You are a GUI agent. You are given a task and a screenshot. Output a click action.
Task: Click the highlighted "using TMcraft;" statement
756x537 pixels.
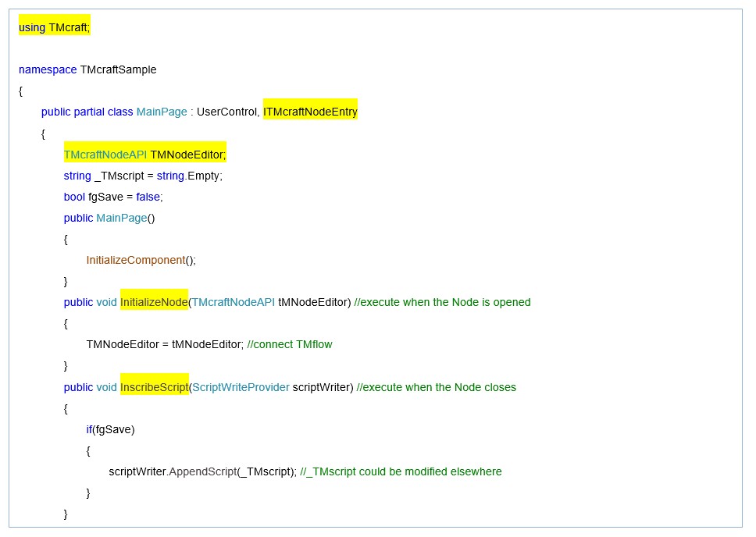coord(54,27)
